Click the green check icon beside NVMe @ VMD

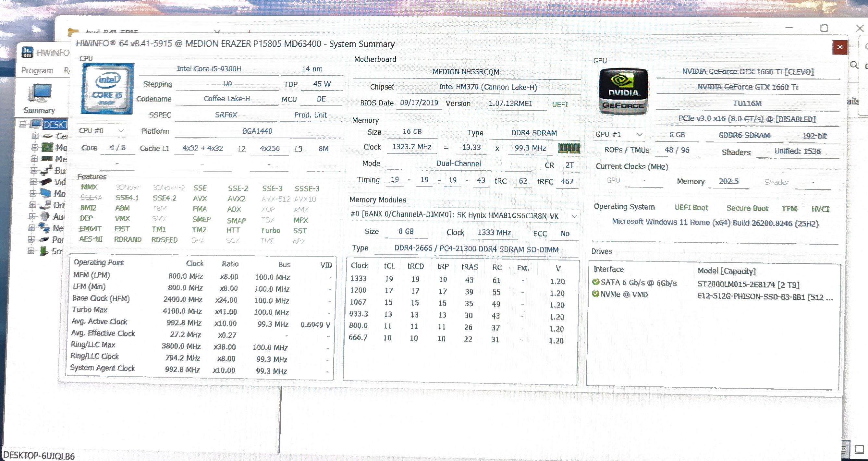pos(596,294)
